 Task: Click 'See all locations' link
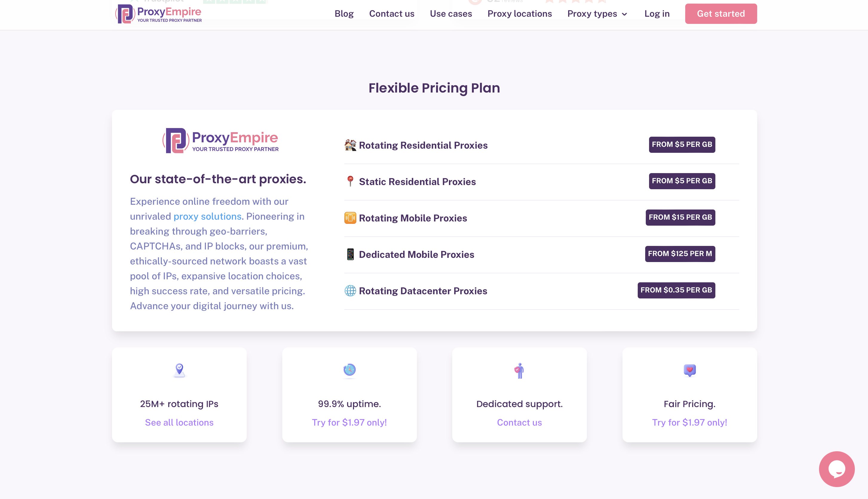pyautogui.click(x=179, y=422)
